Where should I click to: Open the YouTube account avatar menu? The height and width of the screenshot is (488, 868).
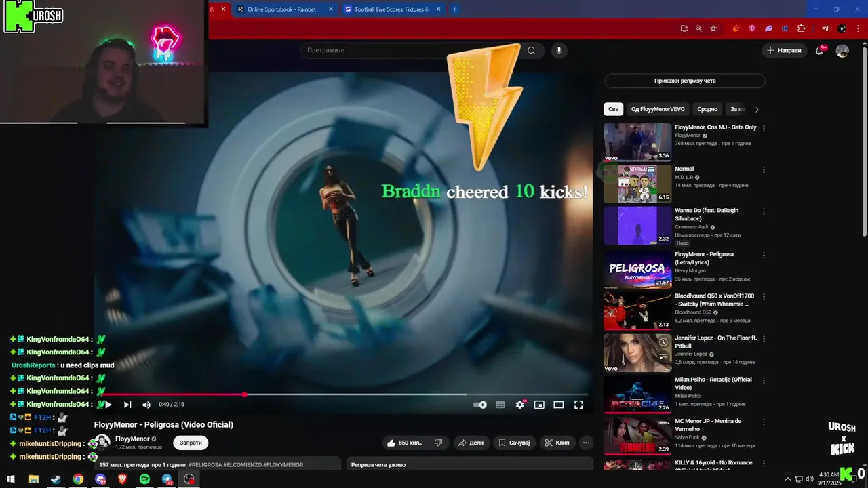pyautogui.click(x=842, y=51)
